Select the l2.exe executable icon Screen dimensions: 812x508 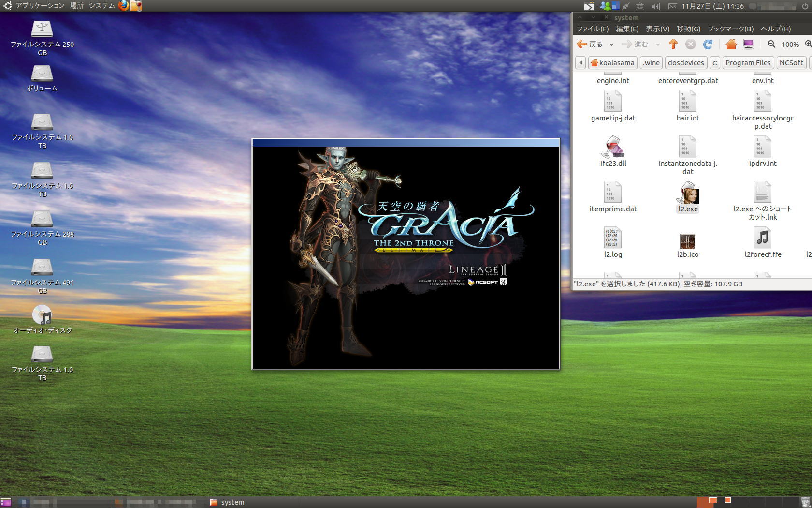tap(688, 193)
